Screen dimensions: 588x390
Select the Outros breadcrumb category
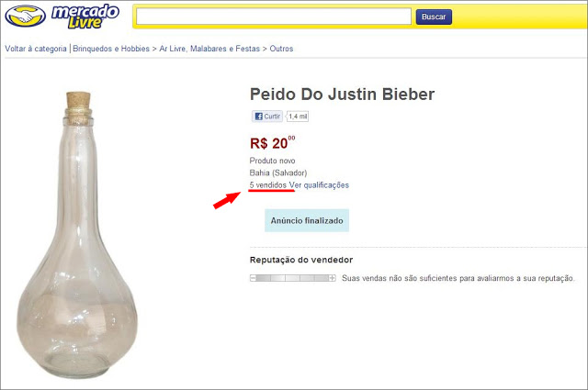click(x=281, y=49)
